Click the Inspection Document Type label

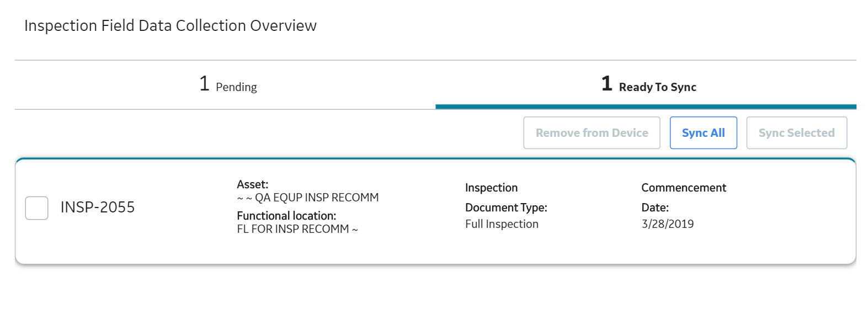tap(506, 198)
